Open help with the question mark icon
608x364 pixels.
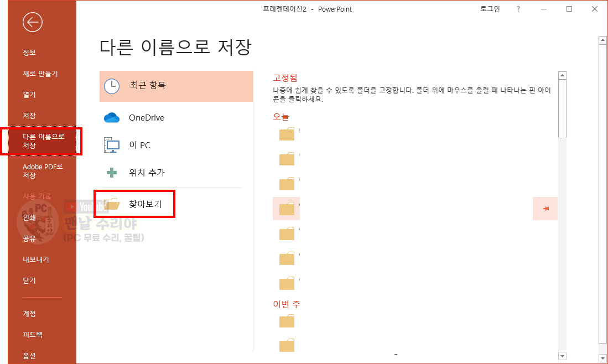[518, 9]
